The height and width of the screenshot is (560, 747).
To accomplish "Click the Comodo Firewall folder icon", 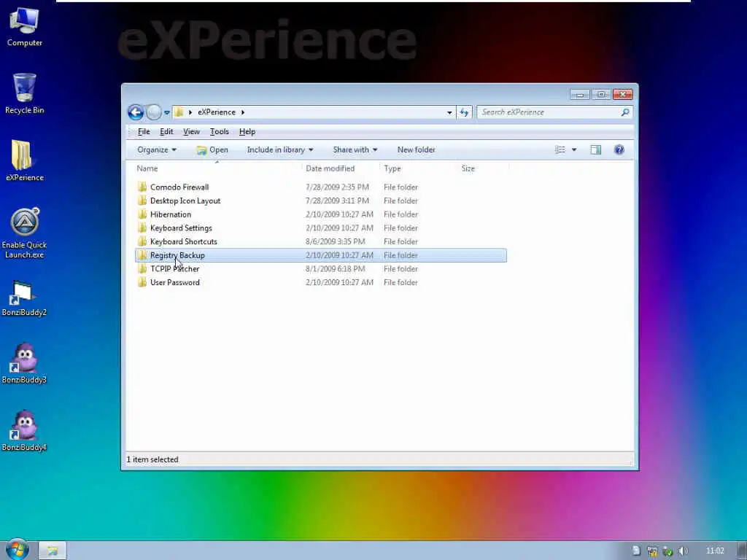I will tap(142, 187).
